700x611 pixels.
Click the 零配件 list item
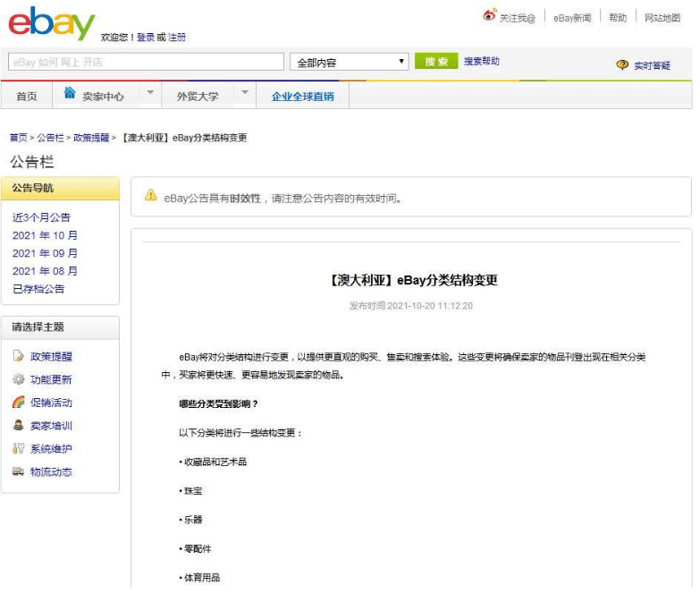tap(198, 548)
